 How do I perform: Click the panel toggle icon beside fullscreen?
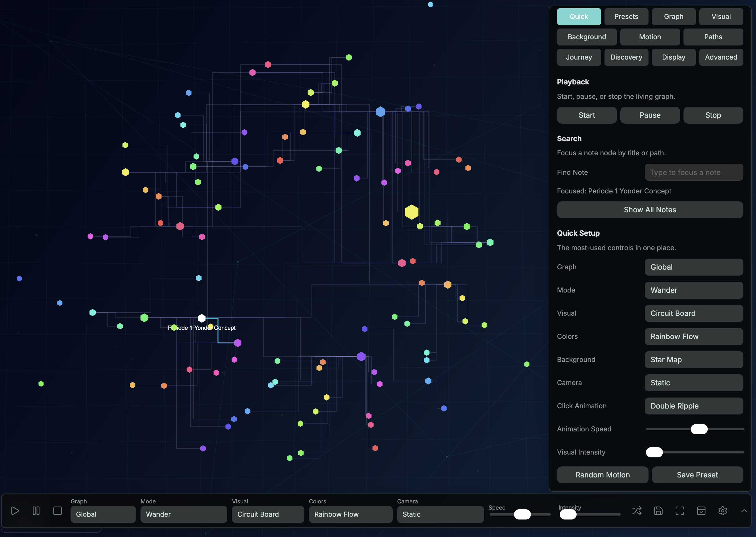pyautogui.click(x=701, y=511)
